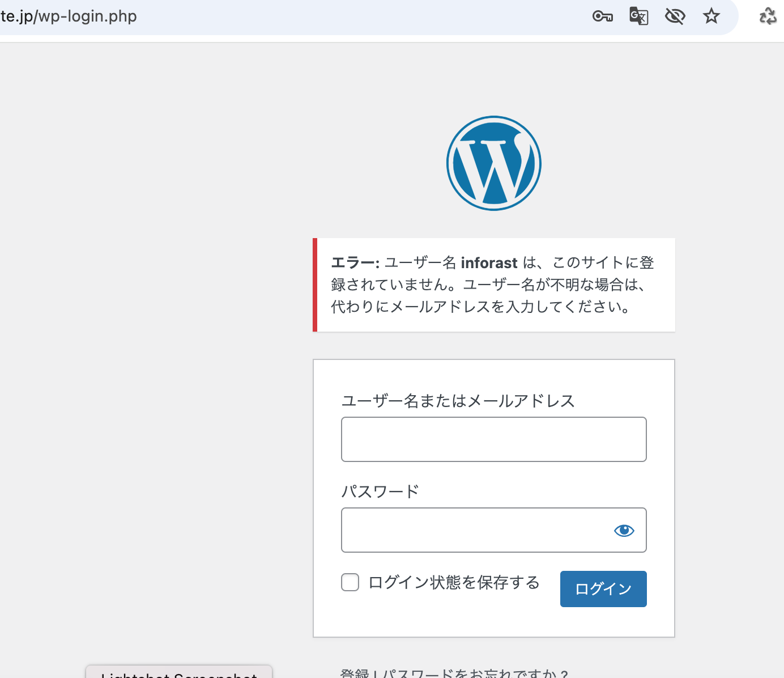Click the crossed-out eye tracking icon
The height and width of the screenshot is (678, 784).
tap(675, 16)
